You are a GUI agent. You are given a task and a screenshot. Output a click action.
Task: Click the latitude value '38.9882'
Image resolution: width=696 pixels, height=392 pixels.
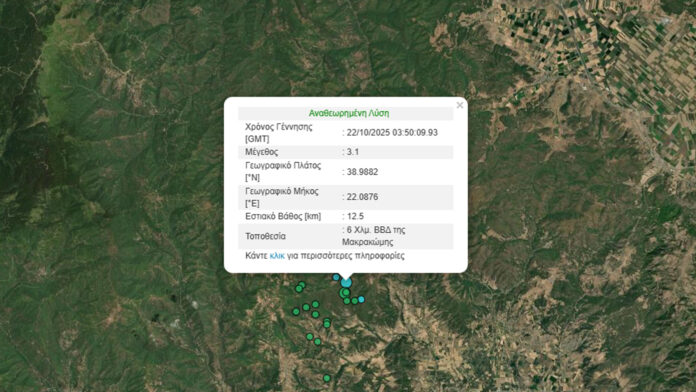tap(362, 172)
